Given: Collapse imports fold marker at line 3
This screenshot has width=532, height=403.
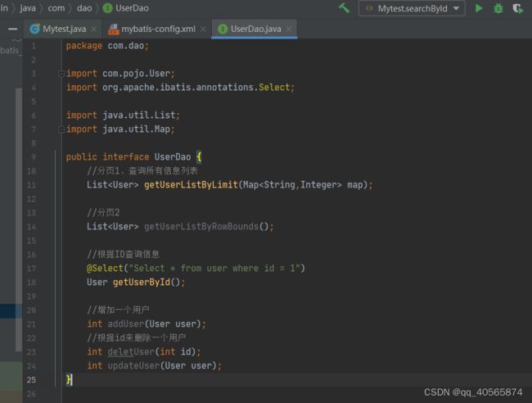Looking at the screenshot, I should click(x=61, y=74).
